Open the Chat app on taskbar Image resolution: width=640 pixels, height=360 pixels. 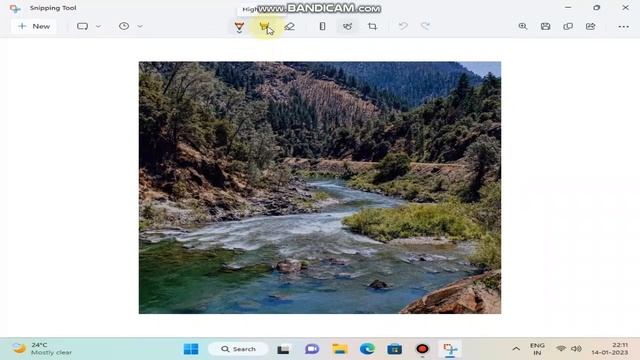click(312, 349)
